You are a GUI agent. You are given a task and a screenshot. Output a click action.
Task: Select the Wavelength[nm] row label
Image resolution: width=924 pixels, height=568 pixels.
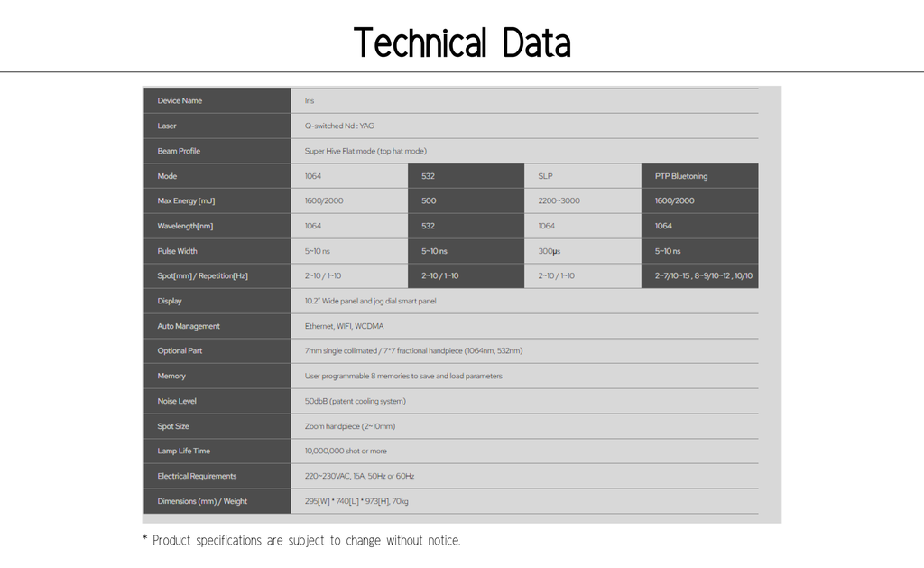click(x=185, y=226)
